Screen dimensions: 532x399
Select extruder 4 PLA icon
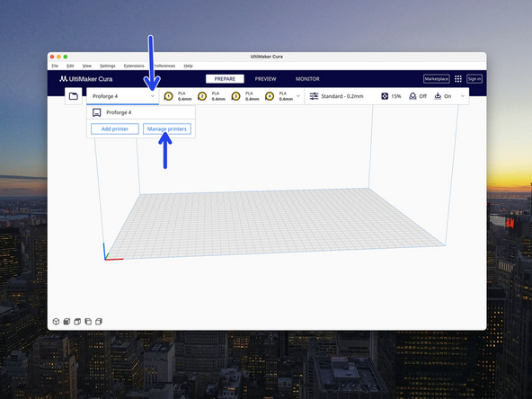[x=270, y=96]
